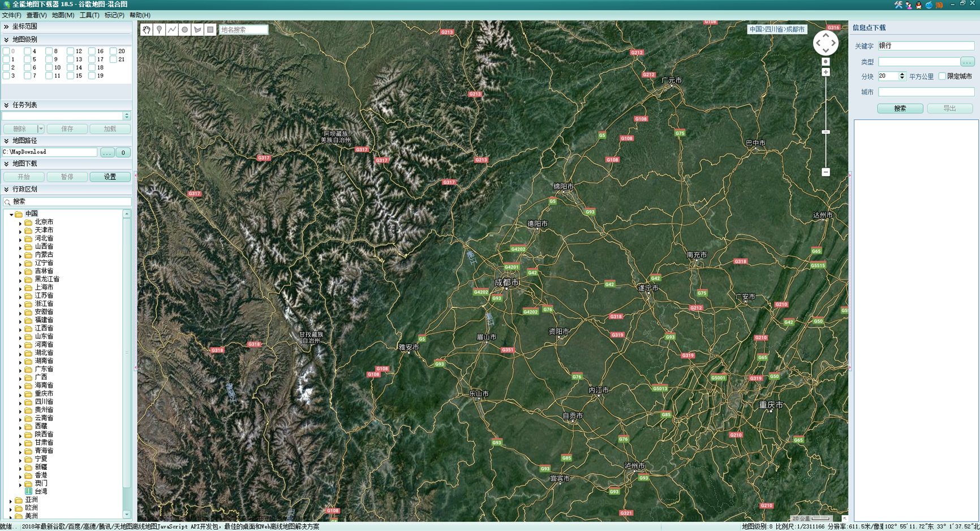This screenshot has width=980, height=531.
Task: Click the 关键字 field containing 银行
Action: point(926,46)
